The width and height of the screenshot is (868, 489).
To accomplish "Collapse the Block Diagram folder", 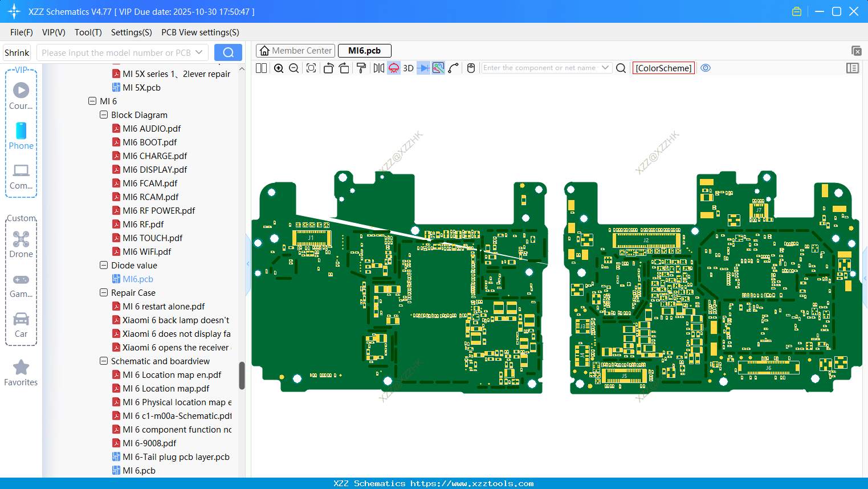I will 104,115.
